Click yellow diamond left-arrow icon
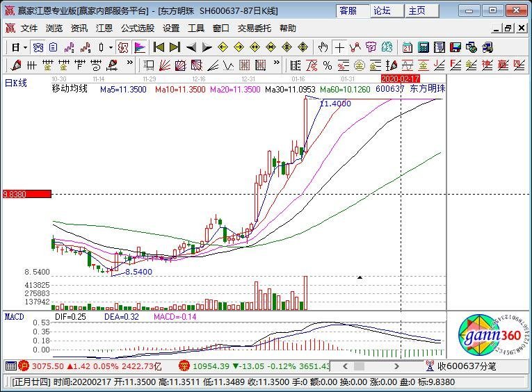The width and height of the screenshot is (532, 392). click(x=223, y=47)
